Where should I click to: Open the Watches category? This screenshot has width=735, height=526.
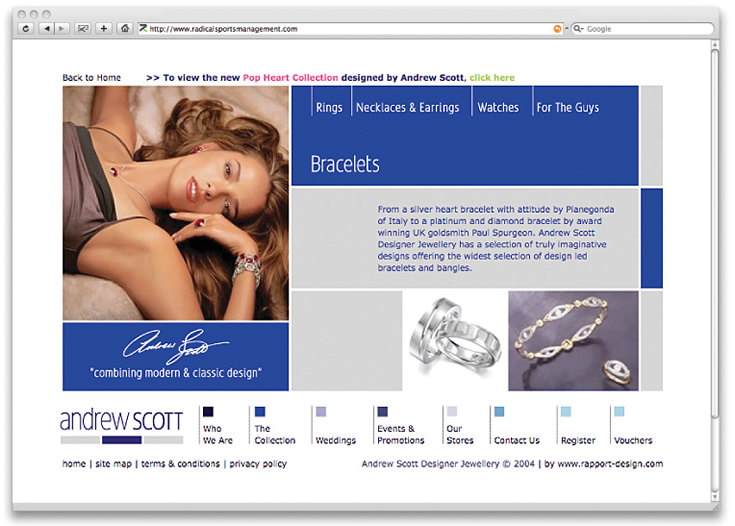pyautogui.click(x=498, y=107)
